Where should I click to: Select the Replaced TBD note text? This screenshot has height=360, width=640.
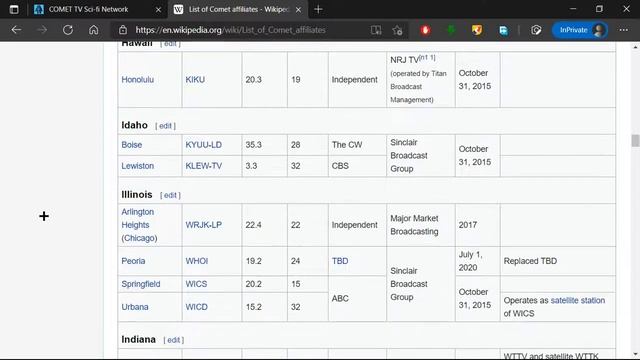530,261
